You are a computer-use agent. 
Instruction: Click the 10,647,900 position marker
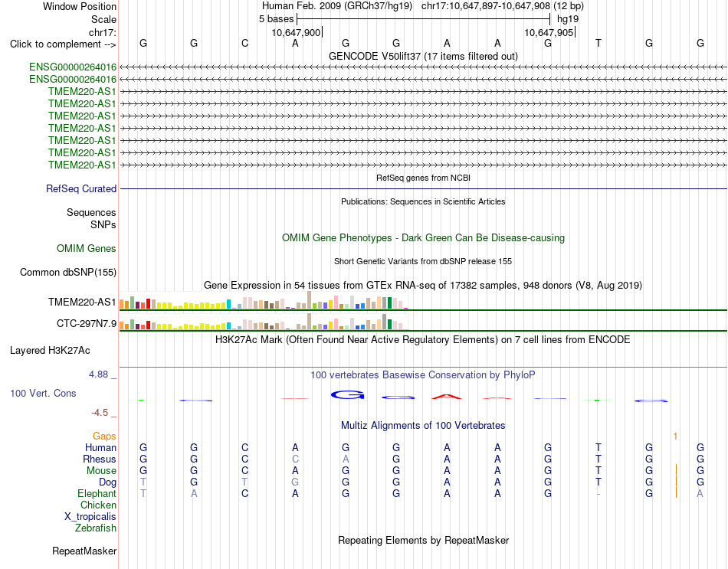pos(297,32)
